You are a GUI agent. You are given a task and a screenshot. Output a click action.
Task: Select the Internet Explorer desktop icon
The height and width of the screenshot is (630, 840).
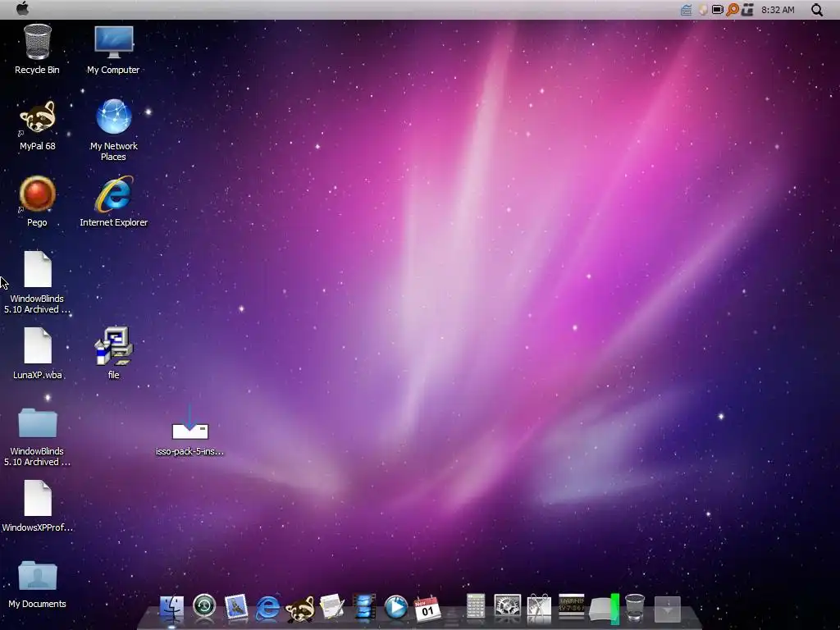pyautogui.click(x=113, y=202)
